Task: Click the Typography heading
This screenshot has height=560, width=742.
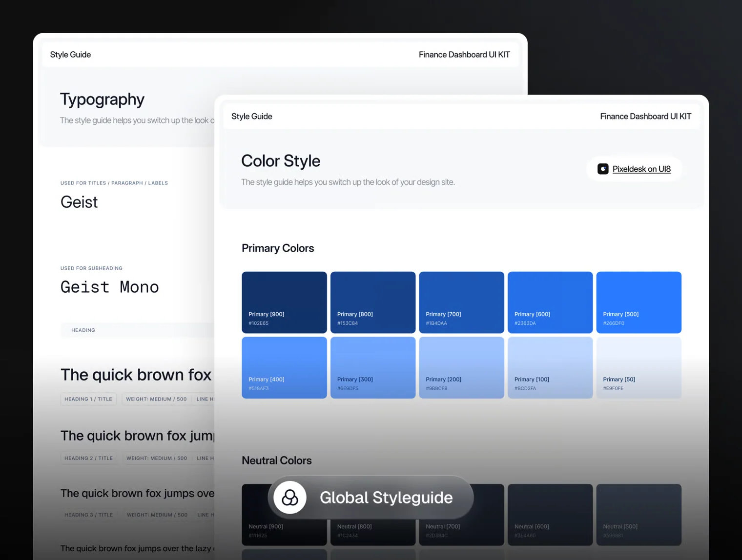Action: pos(102,100)
